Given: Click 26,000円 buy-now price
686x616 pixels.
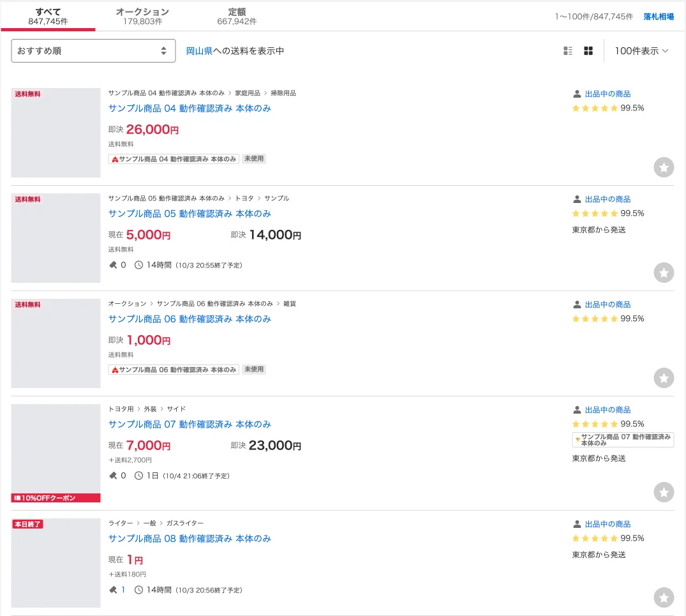Looking at the screenshot, I should (153, 130).
